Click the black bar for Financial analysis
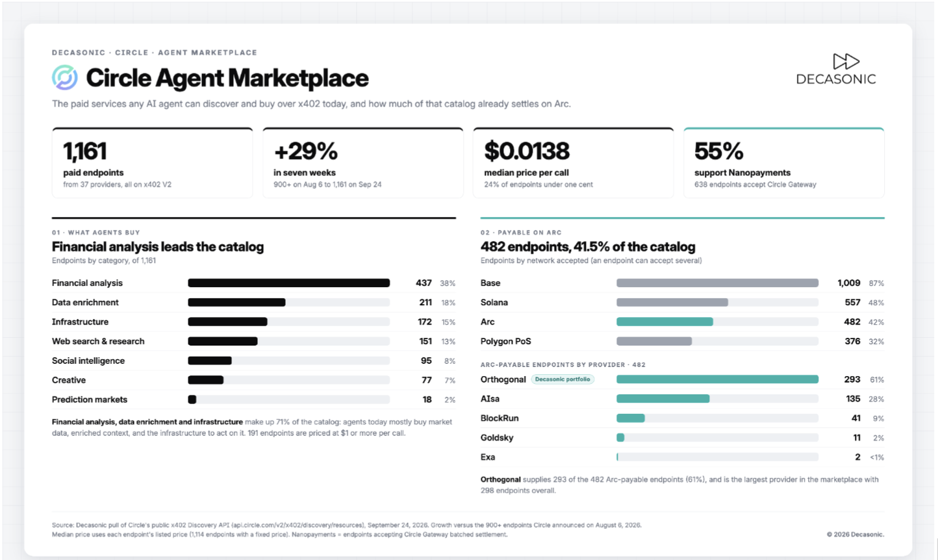Image resolution: width=938 pixels, height=560 pixels. click(x=289, y=283)
